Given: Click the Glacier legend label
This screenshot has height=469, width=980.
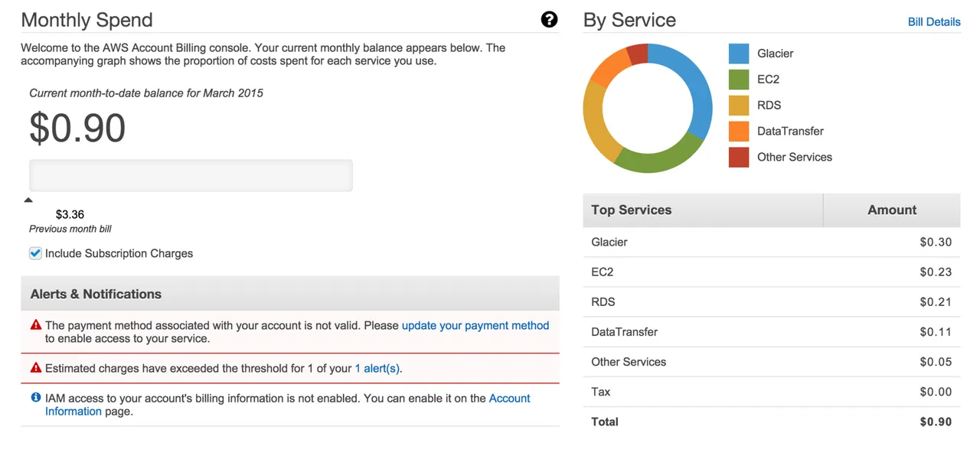Looking at the screenshot, I should point(775,53).
